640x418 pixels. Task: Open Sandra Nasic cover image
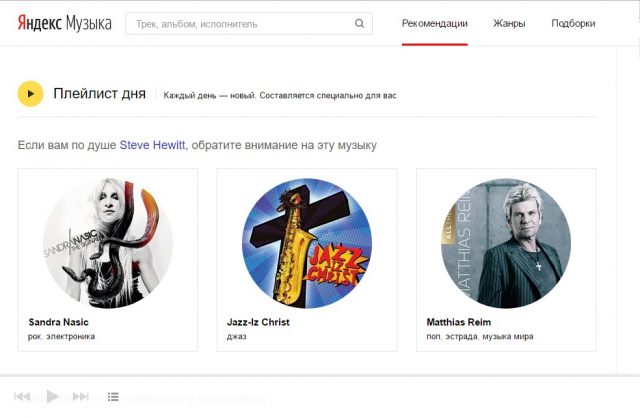tap(108, 243)
